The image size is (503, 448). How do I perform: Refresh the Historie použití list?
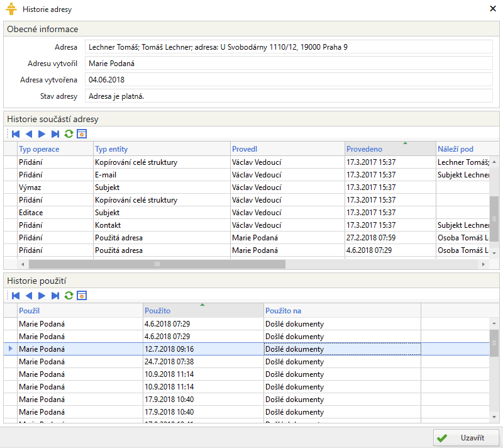(x=69, y=295)
